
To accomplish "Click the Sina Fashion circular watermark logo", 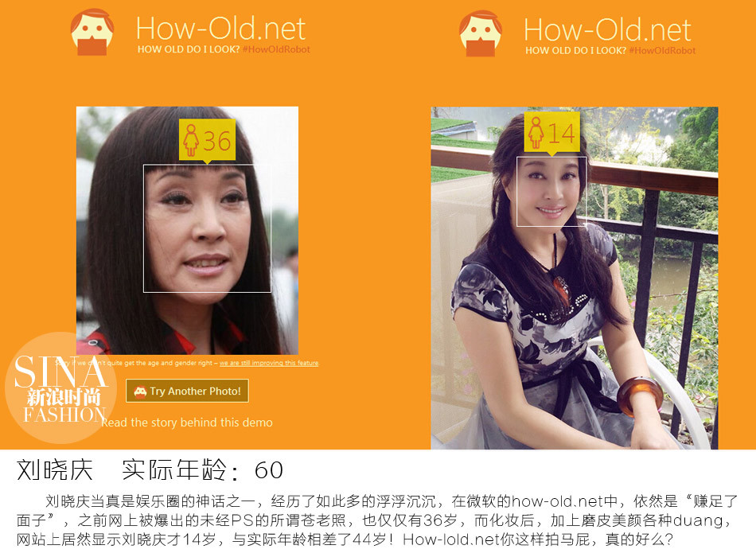I will (x=60, y=388).
